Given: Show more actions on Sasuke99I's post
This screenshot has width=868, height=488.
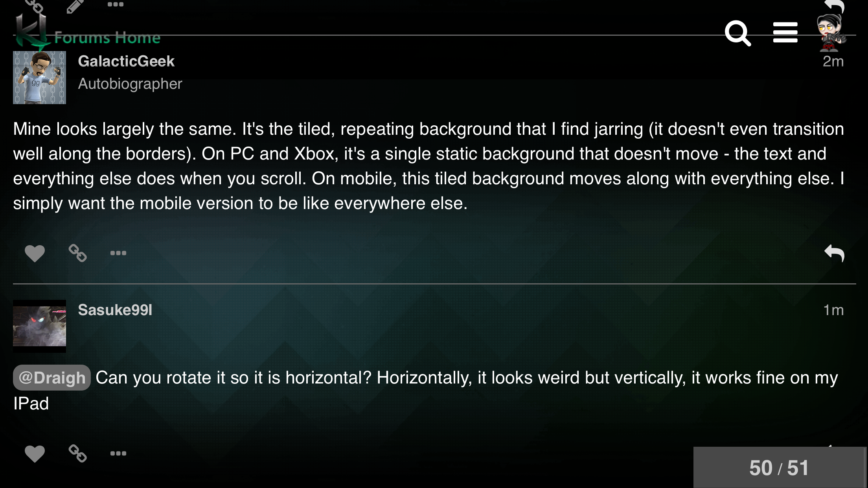Looking at the screenshot, I should tap(118, 453).
